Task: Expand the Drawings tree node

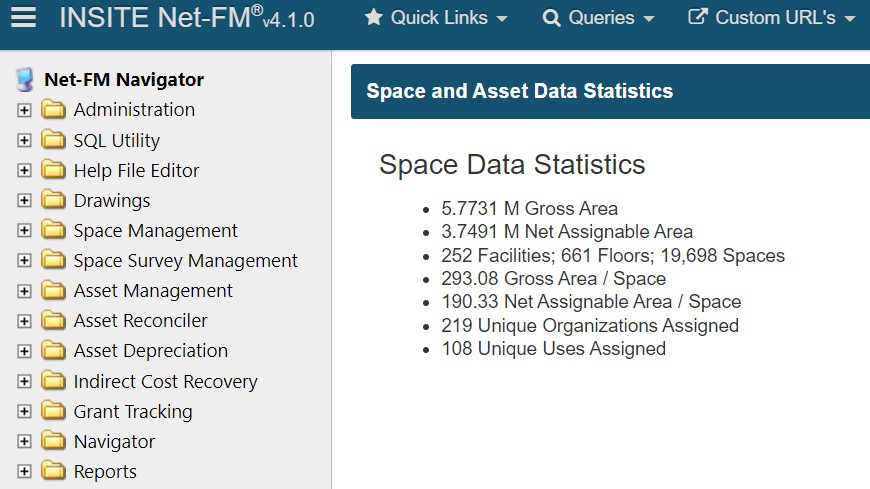Action: pos(24,200)
